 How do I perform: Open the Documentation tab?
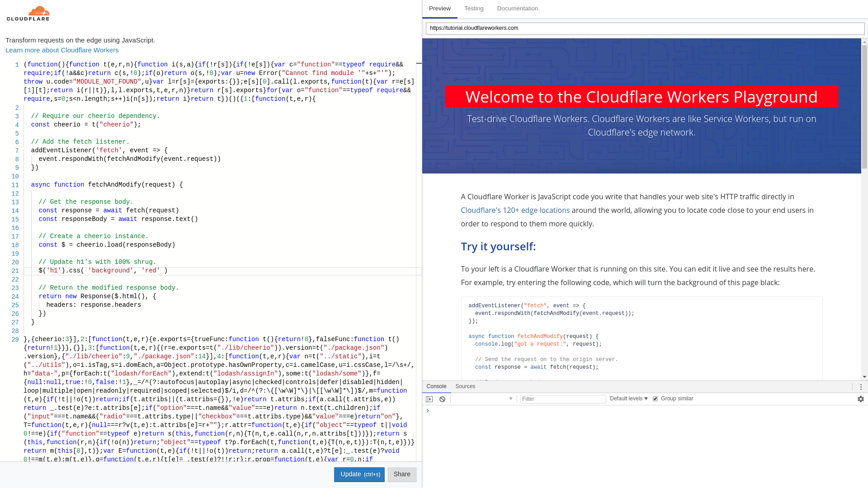517,9
